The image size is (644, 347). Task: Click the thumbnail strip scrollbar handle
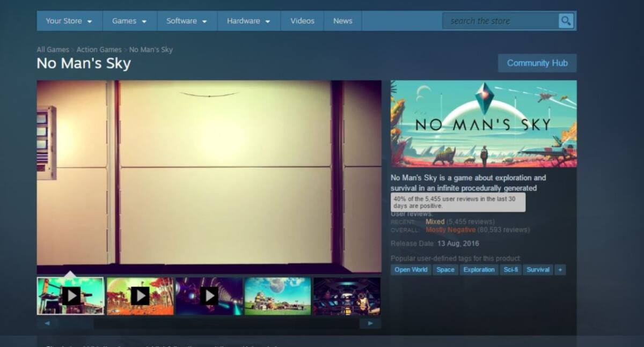(x=76, y=323)
